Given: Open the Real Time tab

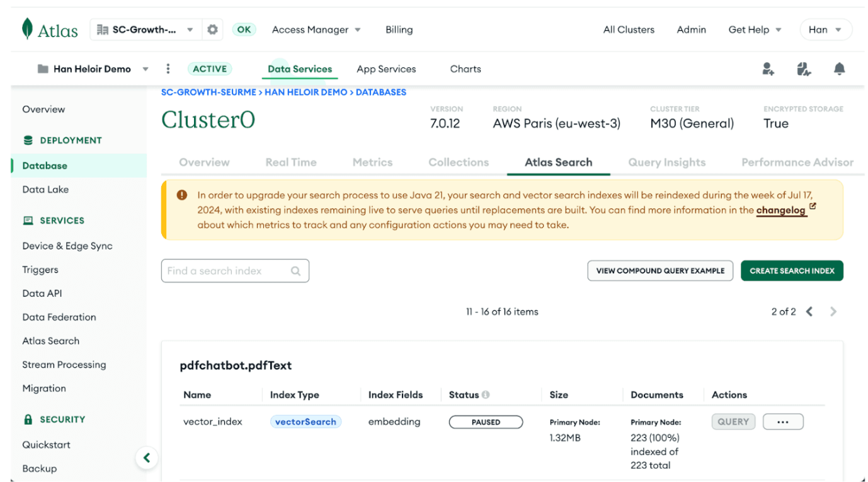Looking at the screenshot, I should click(291, 162).
